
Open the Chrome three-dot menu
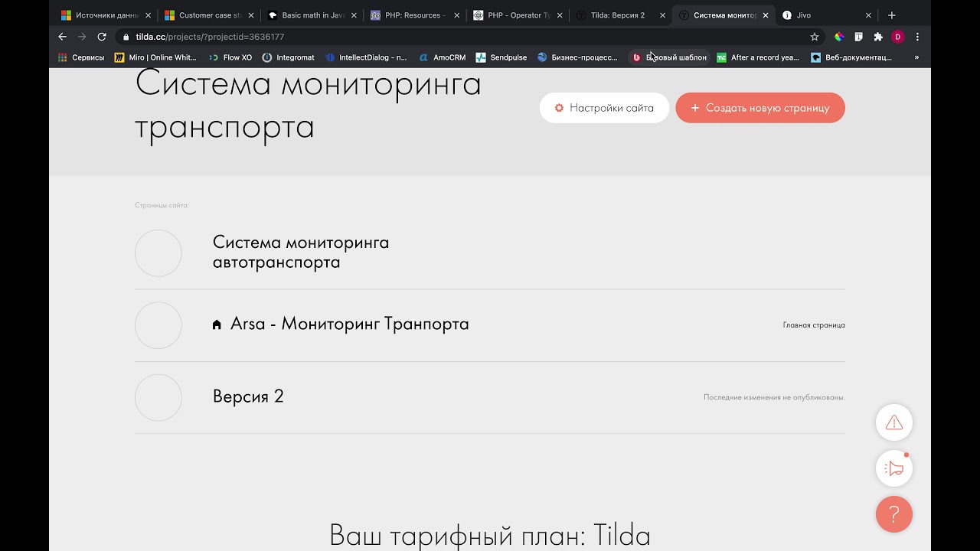click(917, 37)
